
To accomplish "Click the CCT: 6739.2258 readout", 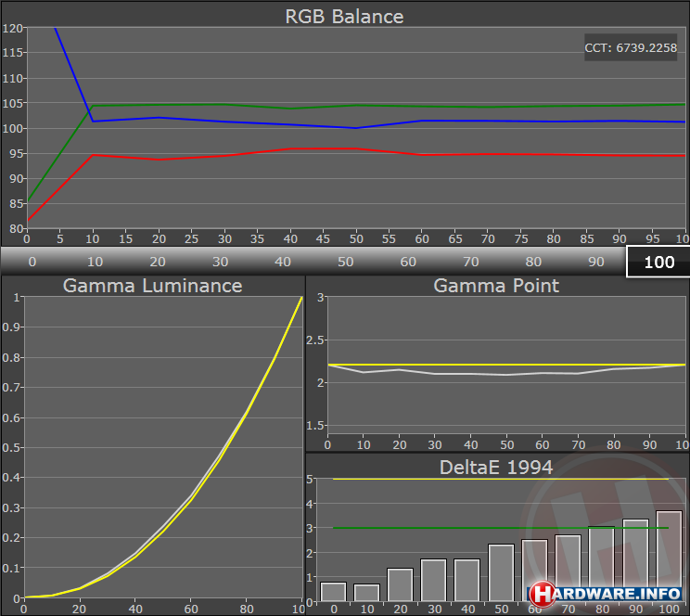I will tap(631, 47).
